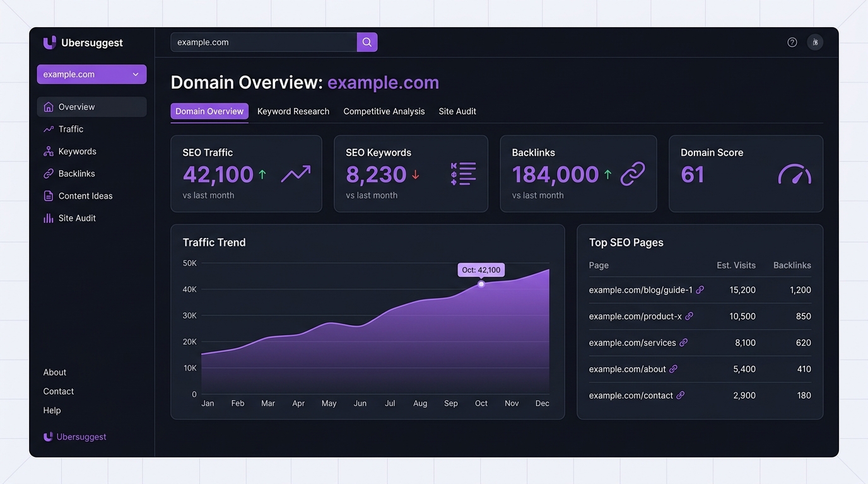Open Content Ideas in the sidebar

click(91, 196)
